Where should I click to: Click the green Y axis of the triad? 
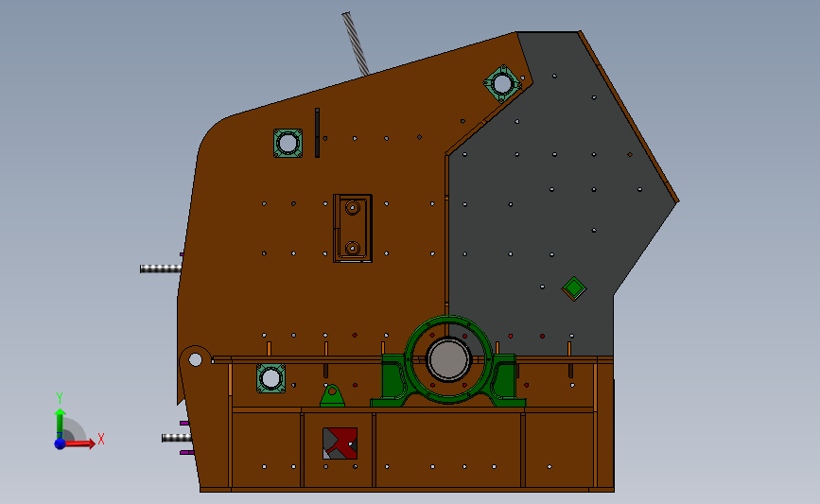[x=60, y=425]
